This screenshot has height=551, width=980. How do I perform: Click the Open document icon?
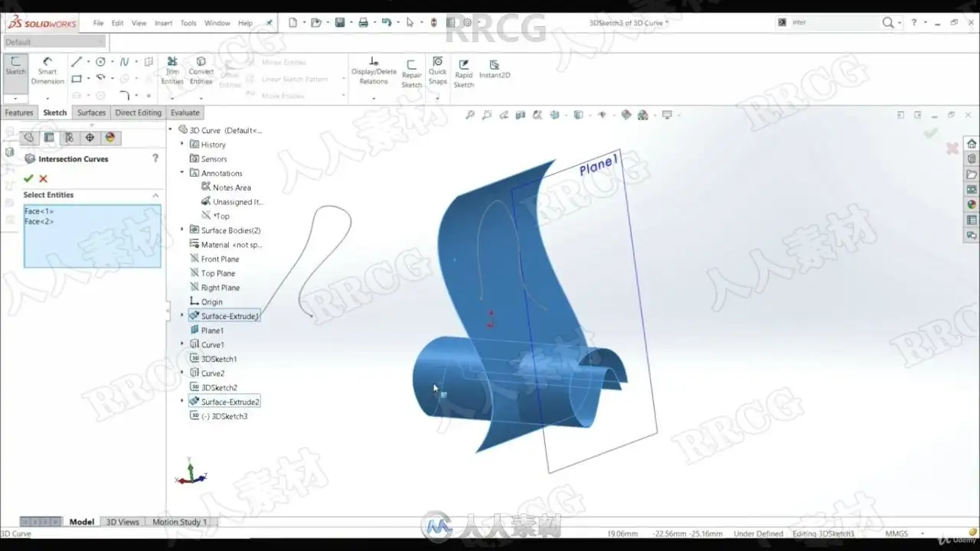coord(315,23)
